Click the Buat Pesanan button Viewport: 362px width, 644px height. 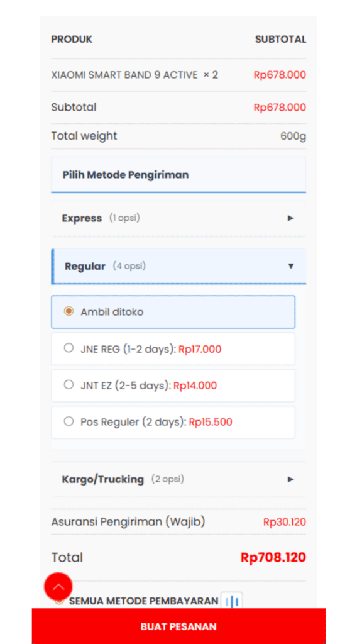(x=178, y=626)
